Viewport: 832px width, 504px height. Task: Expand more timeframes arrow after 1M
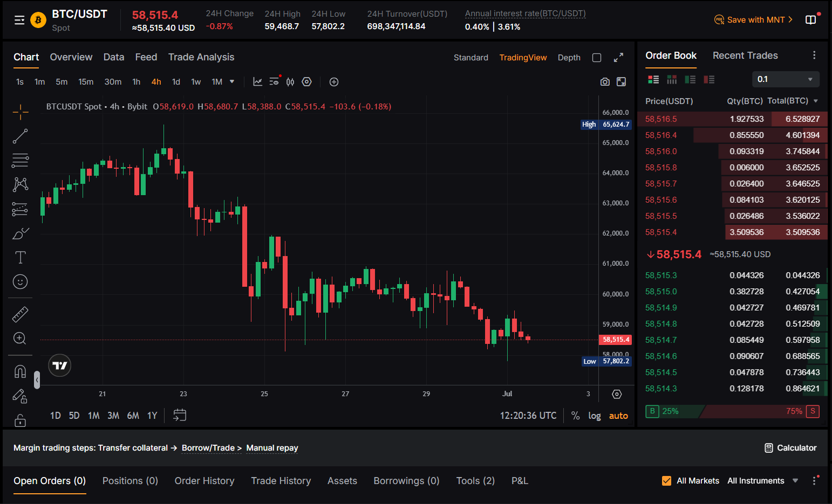(232, 82)
